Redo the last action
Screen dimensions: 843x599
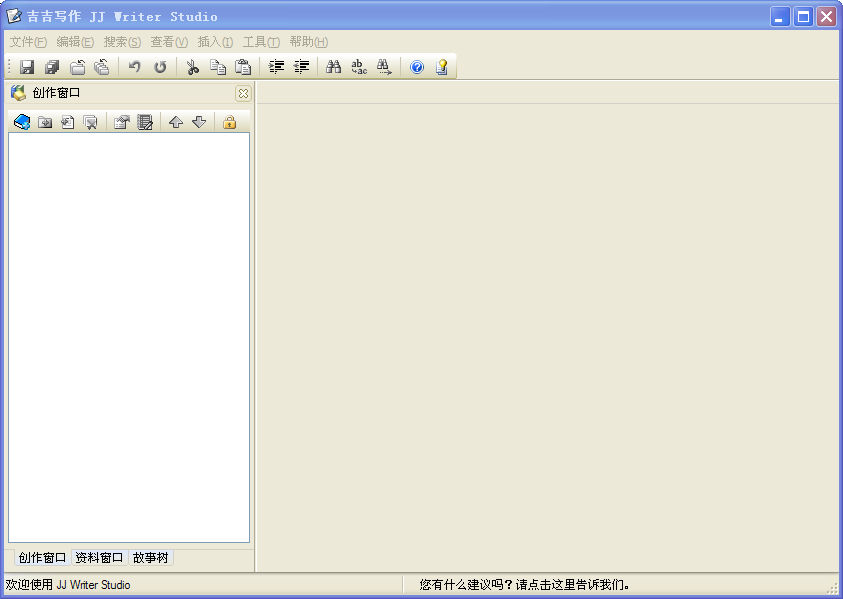[159, 66]
